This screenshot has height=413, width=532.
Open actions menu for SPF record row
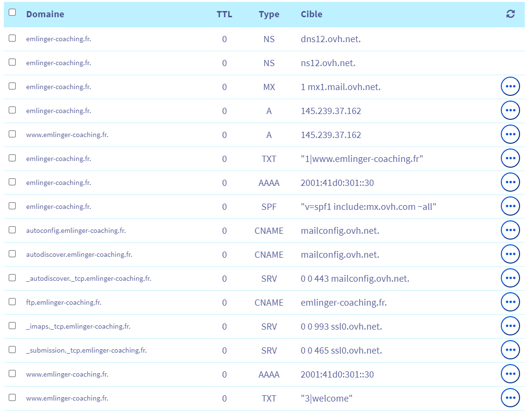(510, 206)
